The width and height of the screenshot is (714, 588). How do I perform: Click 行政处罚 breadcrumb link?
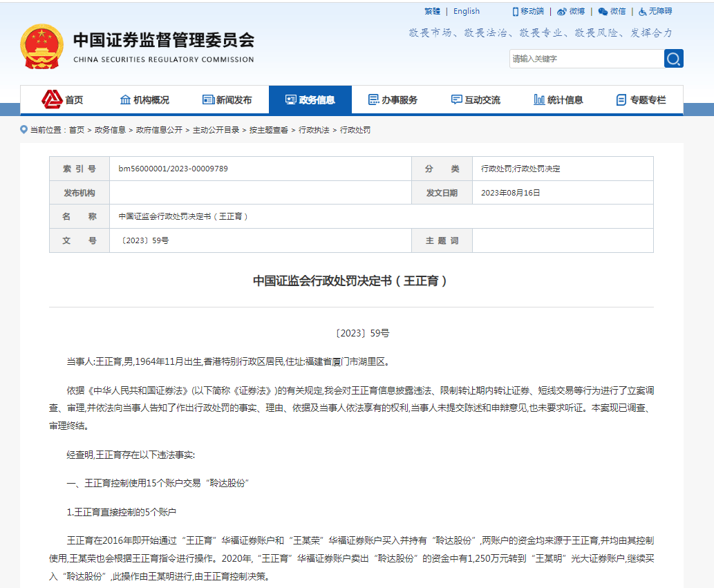[x=355, y=130]
